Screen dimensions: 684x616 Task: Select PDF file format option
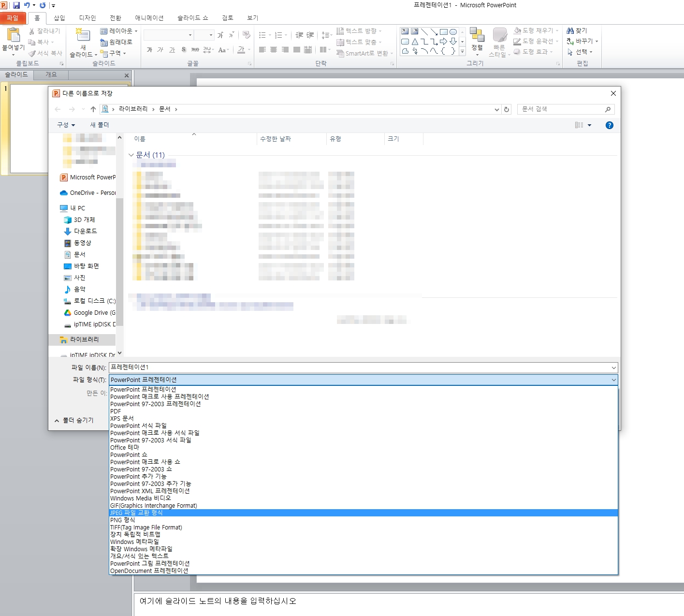pos(364,411)
